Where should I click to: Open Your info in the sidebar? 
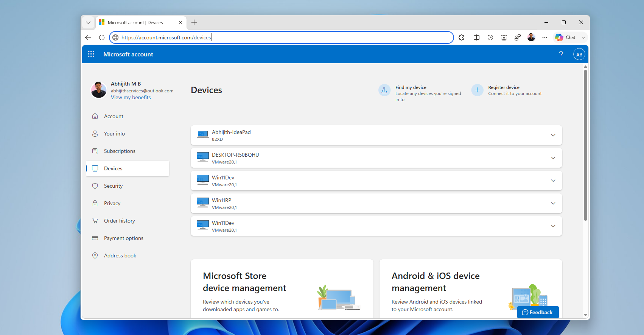pos(128,134)
